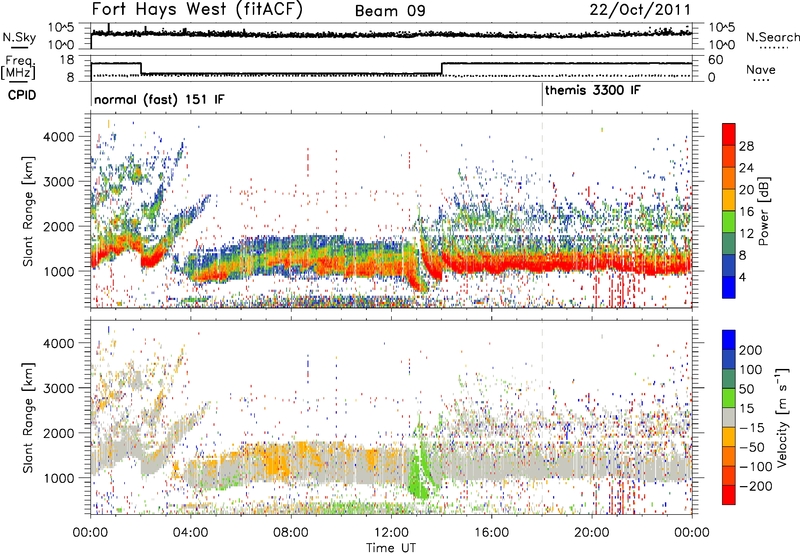The height and width of the screenshot is (554, 800).
Task: Pick the orange 20–24 dB power color segment
Action: point(729,178)
